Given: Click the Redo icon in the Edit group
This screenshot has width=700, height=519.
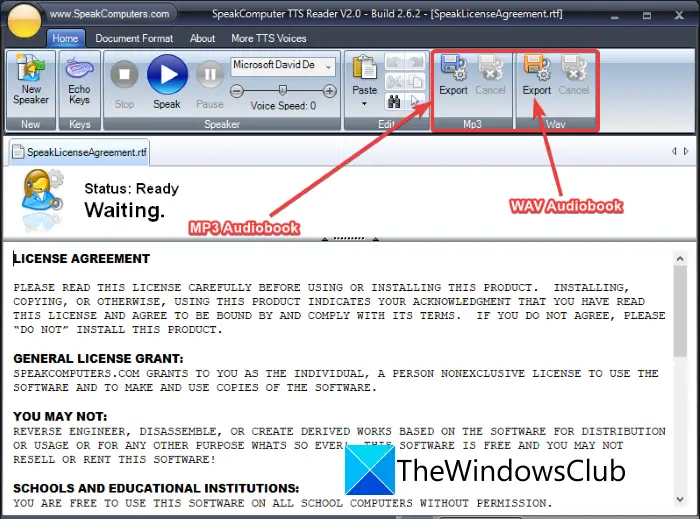Looking at the screenshot, I should tap(416, 62).
